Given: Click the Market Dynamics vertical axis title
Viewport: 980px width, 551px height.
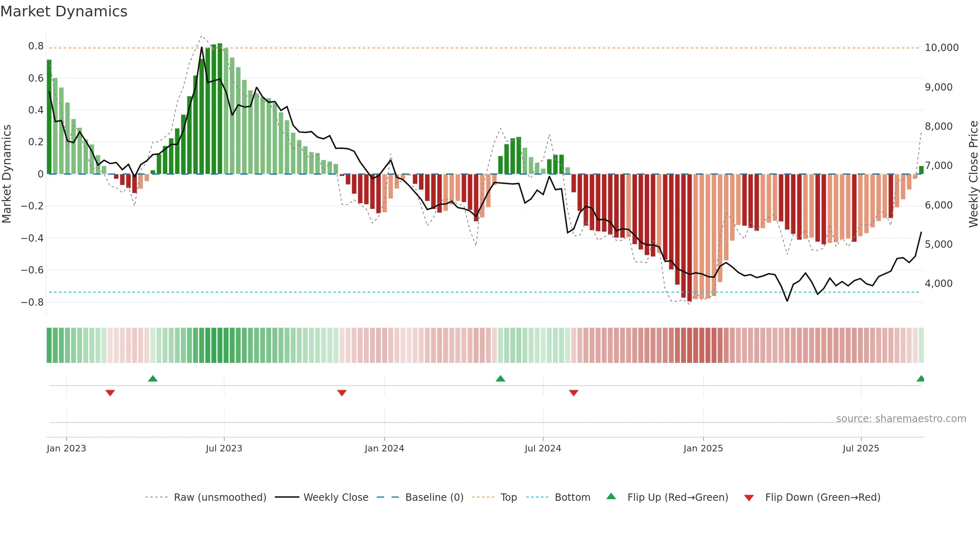Looking at the screenshot, I should point(7,174).
